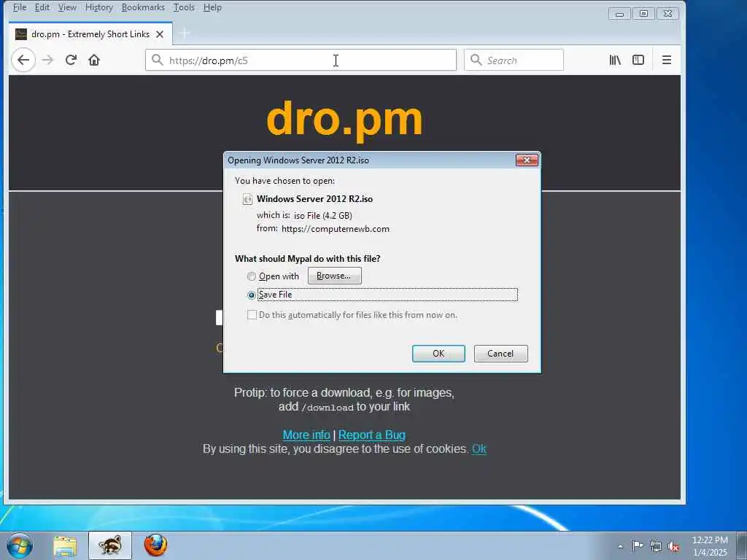Open the browser home page
The height and width of the screenshot is (560, 747).
coord(94,60)
